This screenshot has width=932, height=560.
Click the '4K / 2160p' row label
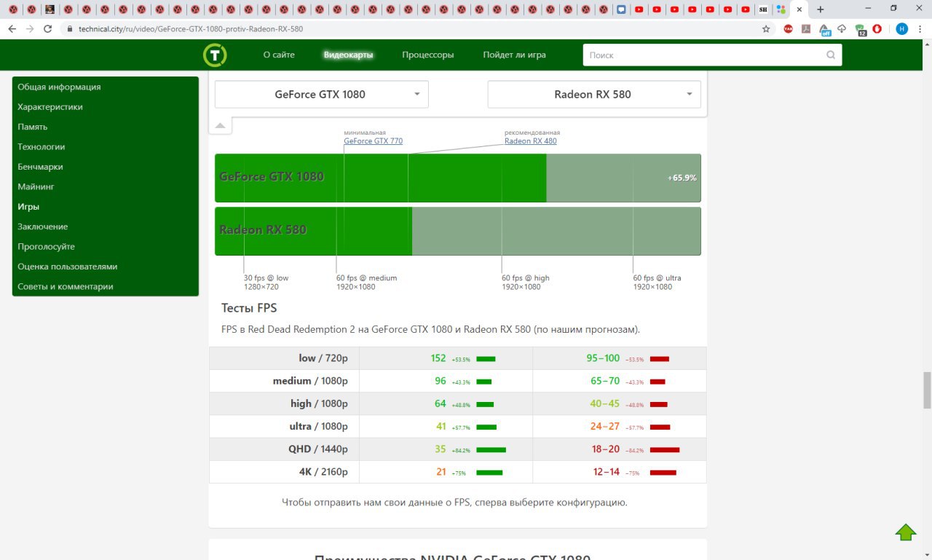point(323,472)
